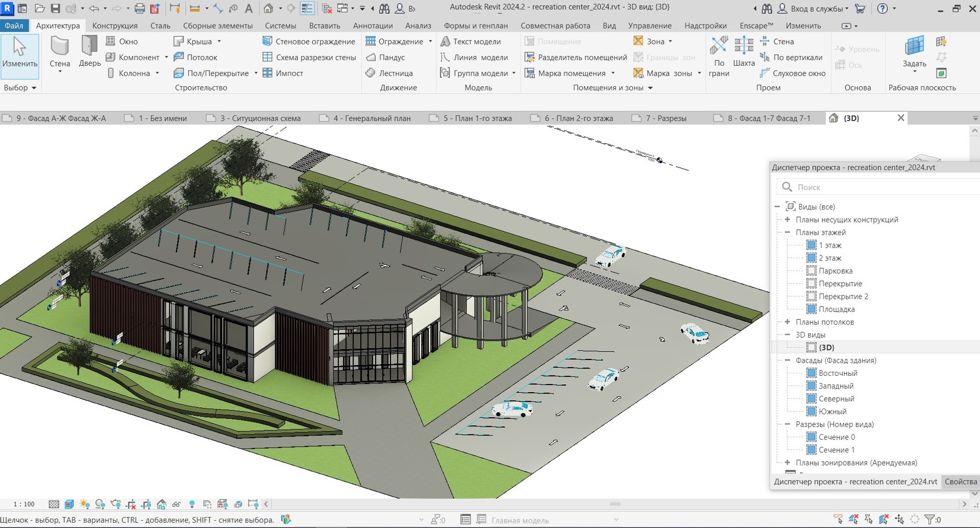Switch to the Аннотации ribbon tab
The width and height of the screenshot is (980, 528).
(373, 26)
